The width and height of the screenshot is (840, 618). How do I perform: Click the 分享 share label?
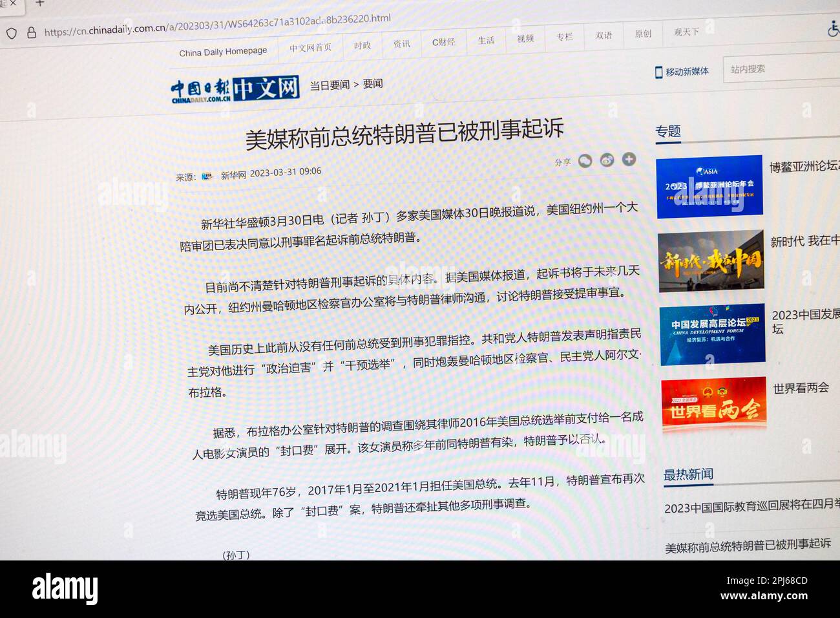(x=563, y=162)
